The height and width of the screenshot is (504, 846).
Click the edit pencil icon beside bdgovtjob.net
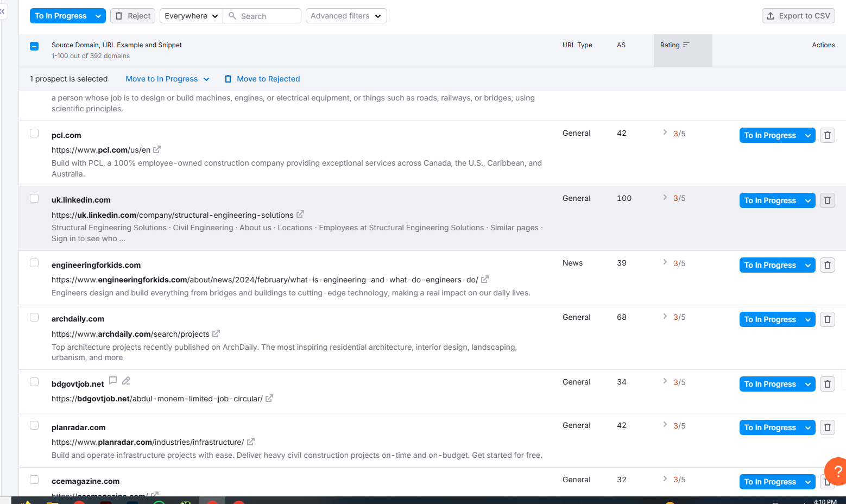point(126,381)
